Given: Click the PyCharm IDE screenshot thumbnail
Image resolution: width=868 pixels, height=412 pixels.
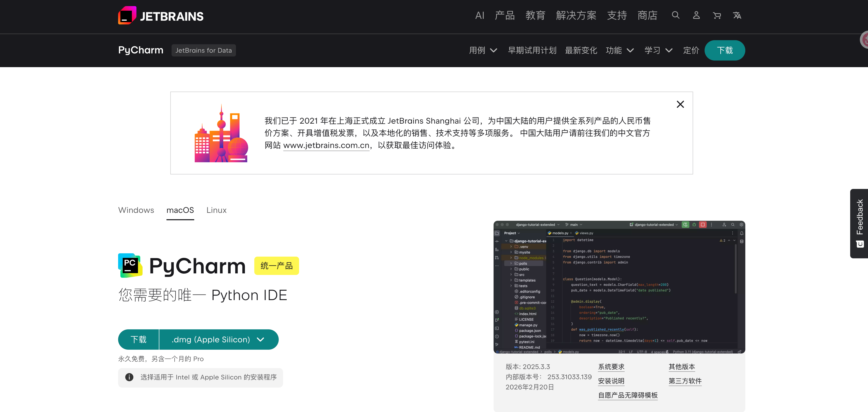Looking at the screenshot, I should [619, 287].
